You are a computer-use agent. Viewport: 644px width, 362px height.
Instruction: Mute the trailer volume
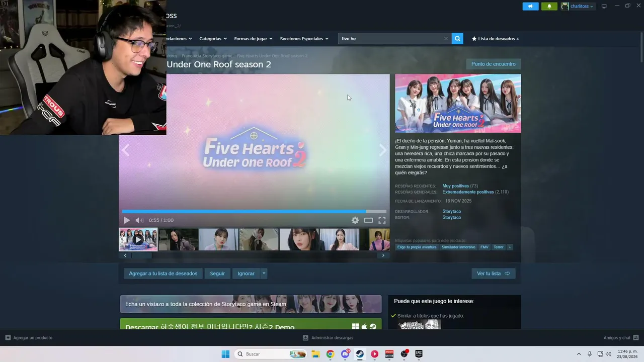139,220
